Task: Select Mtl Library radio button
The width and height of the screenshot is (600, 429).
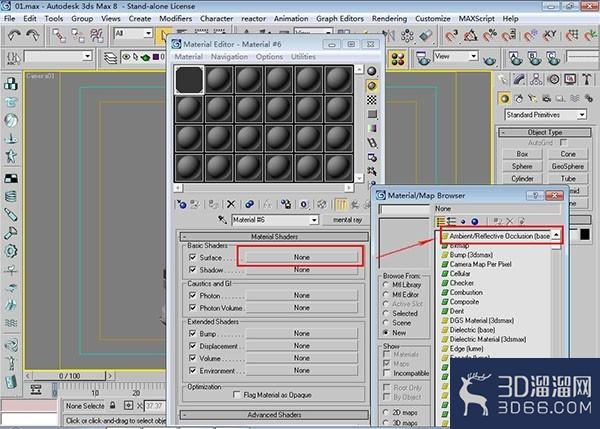Action: [386, 285]
